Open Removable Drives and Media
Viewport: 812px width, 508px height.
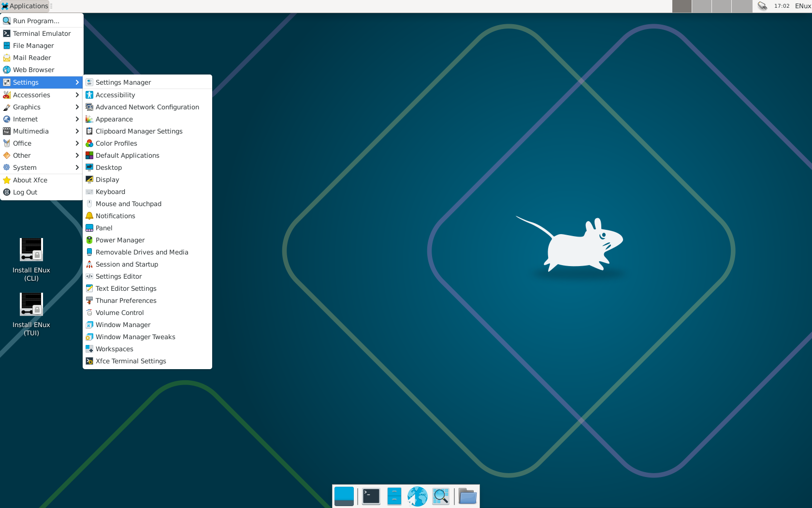[x=147, y=252]
